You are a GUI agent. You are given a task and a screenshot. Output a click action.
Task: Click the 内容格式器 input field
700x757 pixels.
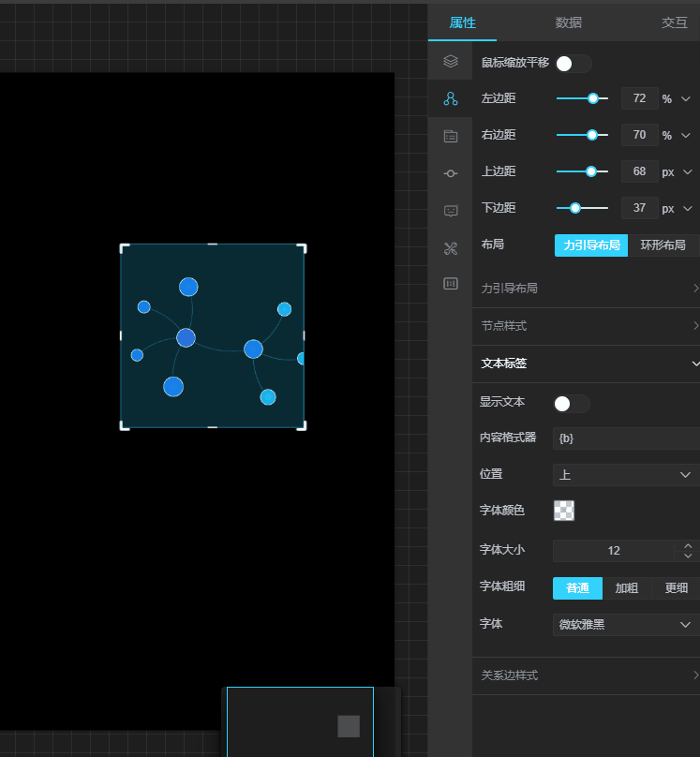[626, 438]
